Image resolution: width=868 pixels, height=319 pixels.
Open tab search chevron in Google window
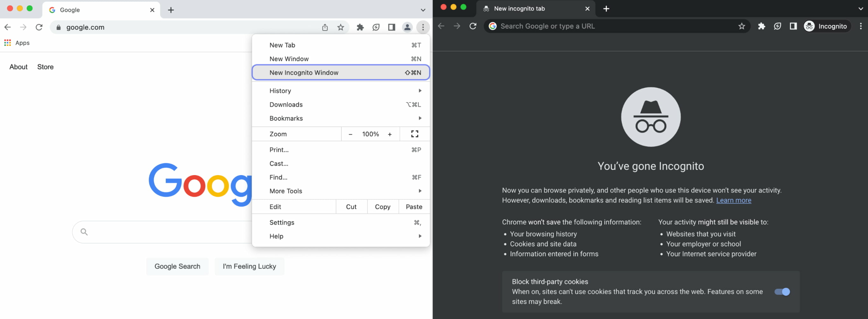point(423,10)
